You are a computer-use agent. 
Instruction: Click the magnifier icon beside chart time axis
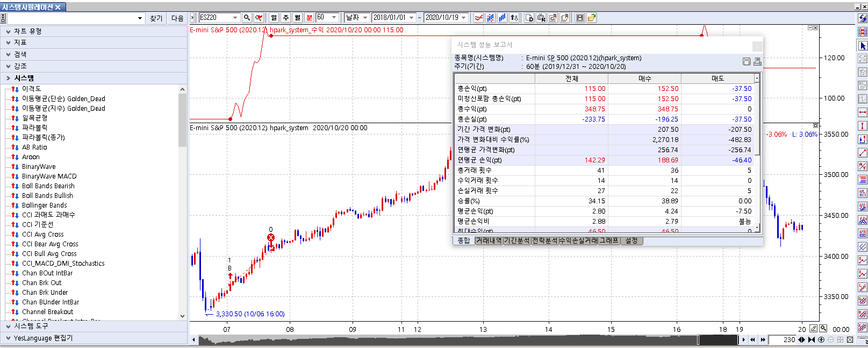click(x=823, y=329)
